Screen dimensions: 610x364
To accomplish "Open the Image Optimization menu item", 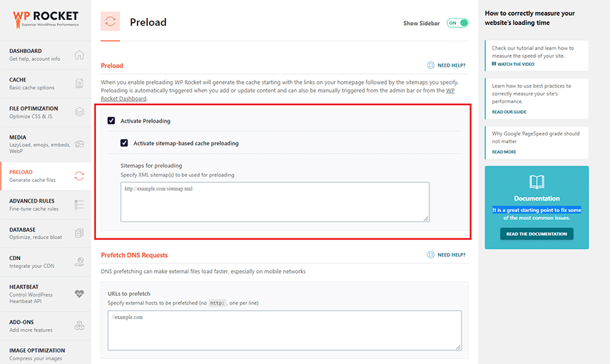I will [43, 353].
